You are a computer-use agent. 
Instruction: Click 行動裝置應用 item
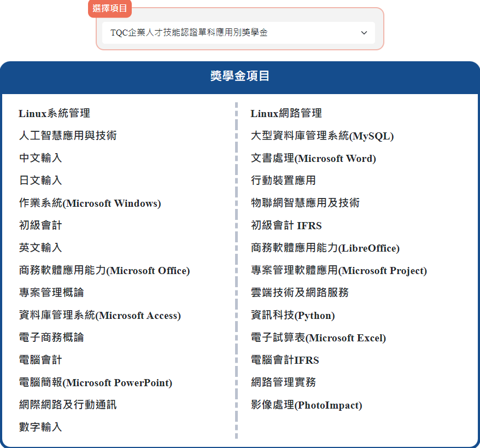click(x=284, y=181)
